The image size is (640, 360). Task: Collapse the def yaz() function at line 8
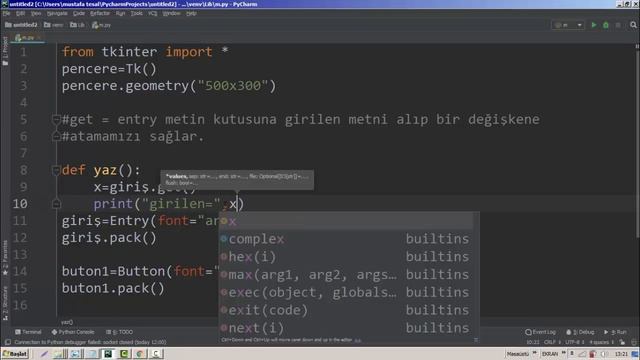pos(56,170)
